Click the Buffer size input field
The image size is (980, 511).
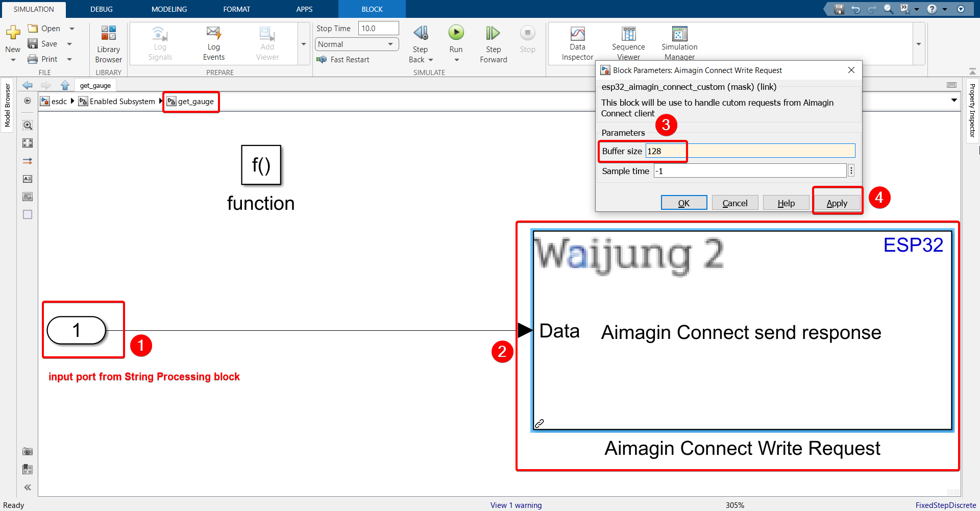[x=750, y=151]
